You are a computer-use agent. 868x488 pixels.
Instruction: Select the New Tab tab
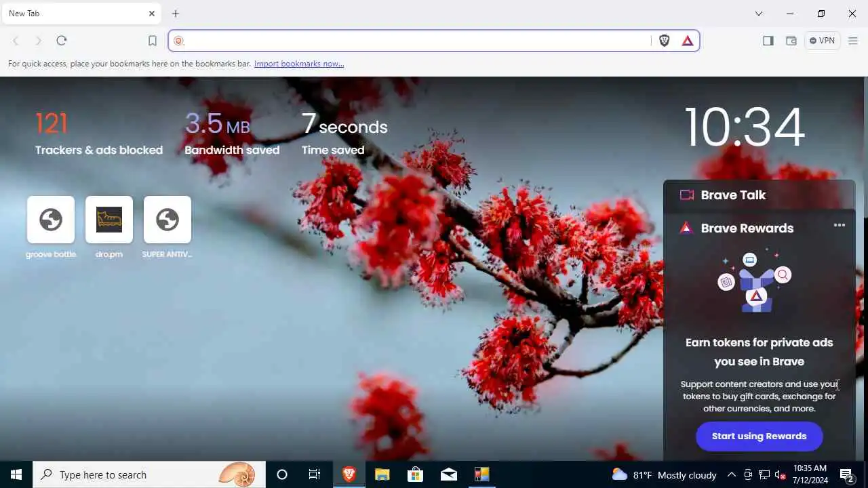[x=81, y=14]
